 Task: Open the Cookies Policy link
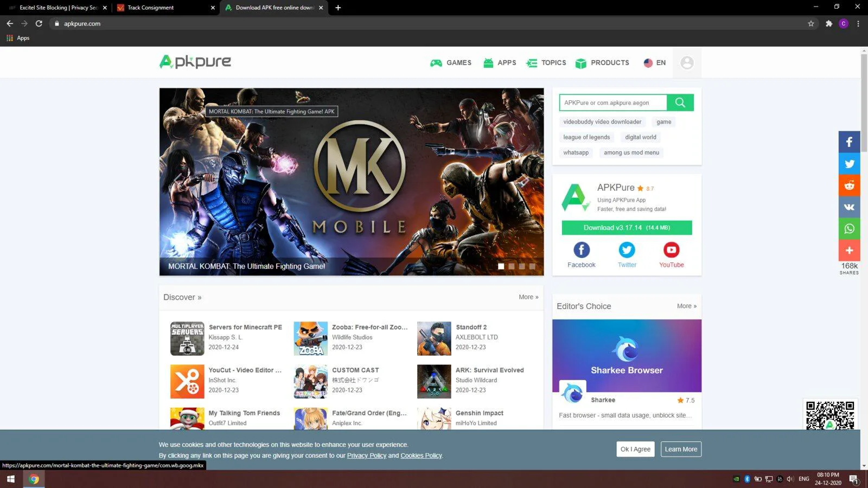point(422,455)
